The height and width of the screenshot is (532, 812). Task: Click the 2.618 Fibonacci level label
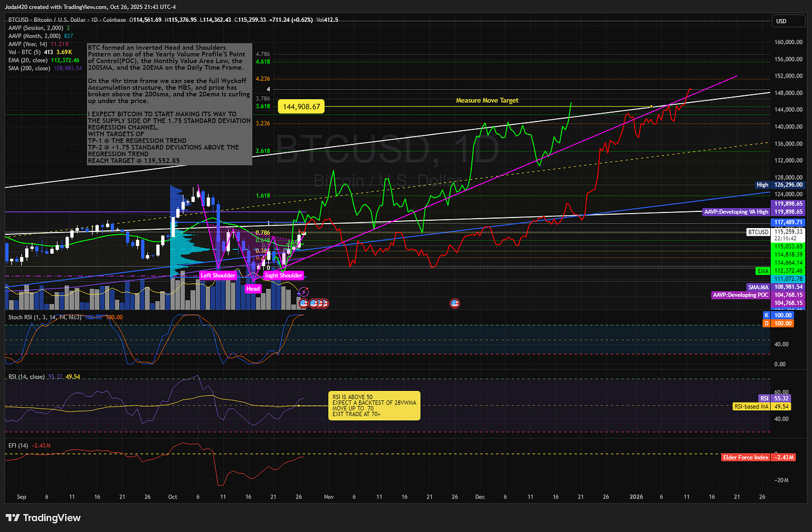tap(263, 151)
